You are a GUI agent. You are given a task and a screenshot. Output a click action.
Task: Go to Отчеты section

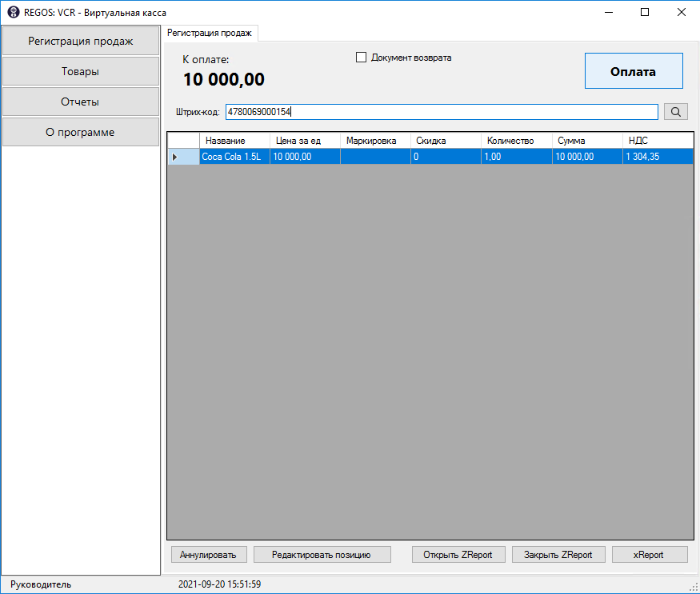[x=80, y=102]
